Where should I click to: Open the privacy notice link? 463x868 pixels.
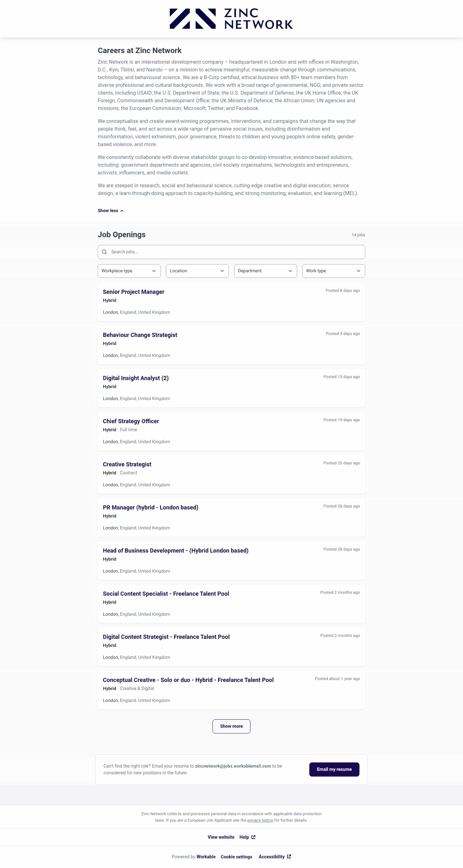pyautogui.click(x=260, y=820)
